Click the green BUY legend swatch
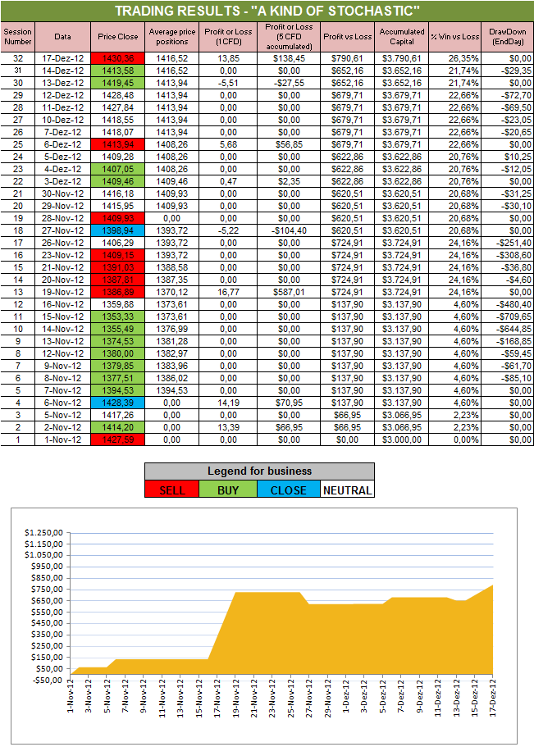534x756 pixels. pyautogui.click(x=228, y=490)
